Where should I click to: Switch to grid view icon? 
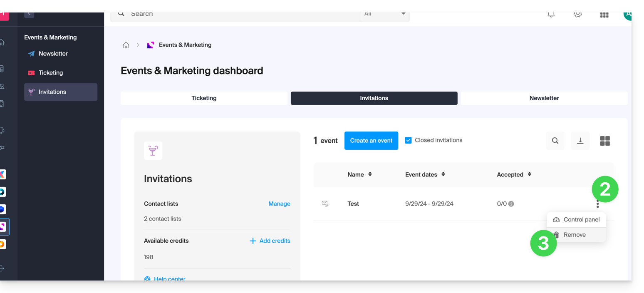pos(605,141)
